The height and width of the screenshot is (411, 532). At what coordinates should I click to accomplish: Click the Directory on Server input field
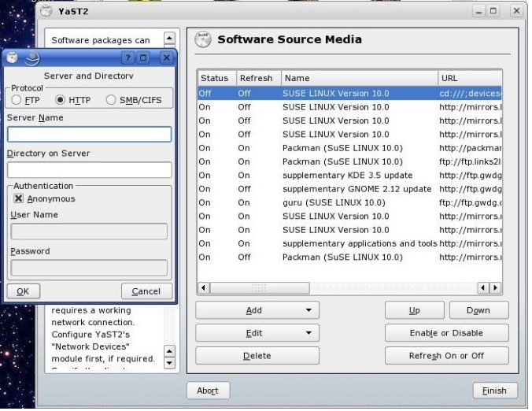89,170
